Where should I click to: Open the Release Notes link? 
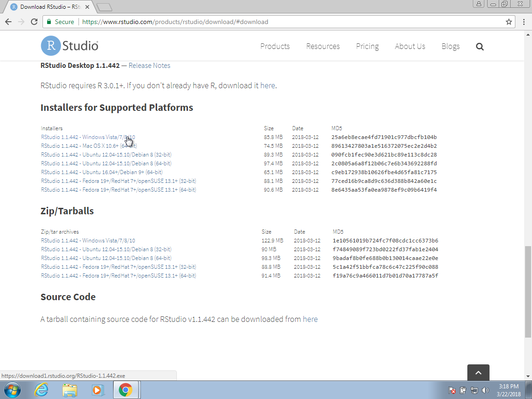(149, 66)
